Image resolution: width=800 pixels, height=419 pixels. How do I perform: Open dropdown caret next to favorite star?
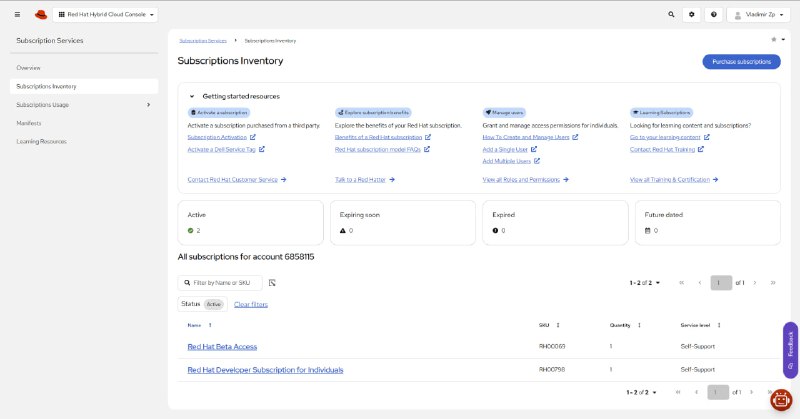[783, 39]
